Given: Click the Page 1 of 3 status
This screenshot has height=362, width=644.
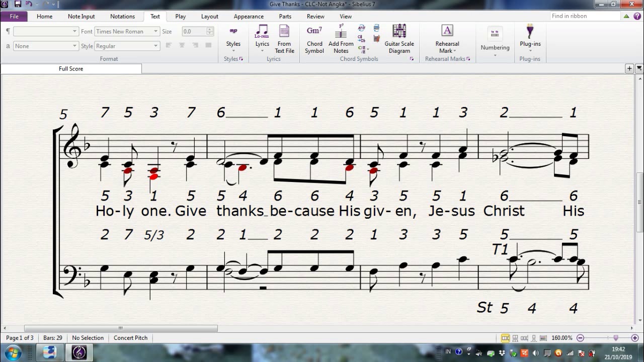Looking at the screenshot, I should (x=20, y=338).
